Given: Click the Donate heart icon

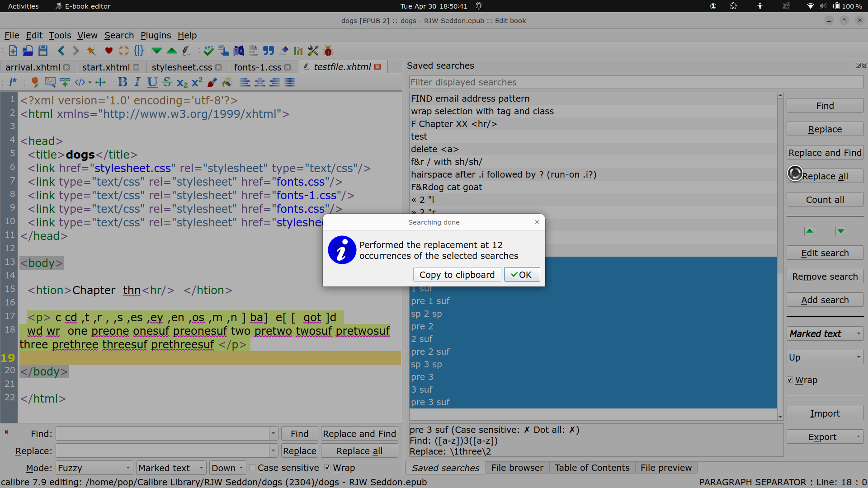Looking at the screenshot, I should point(108,51).
